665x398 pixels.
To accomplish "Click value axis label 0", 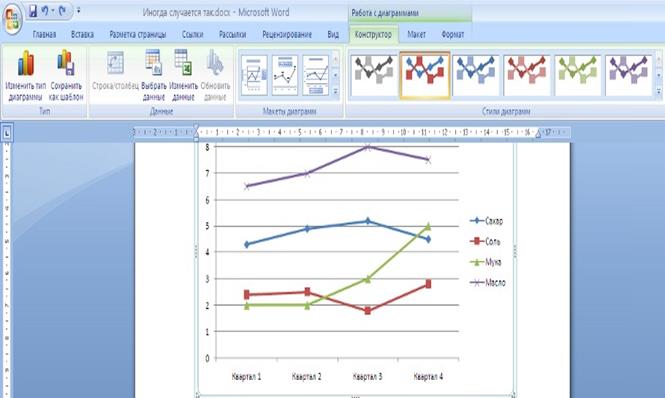I will (207, 359).
